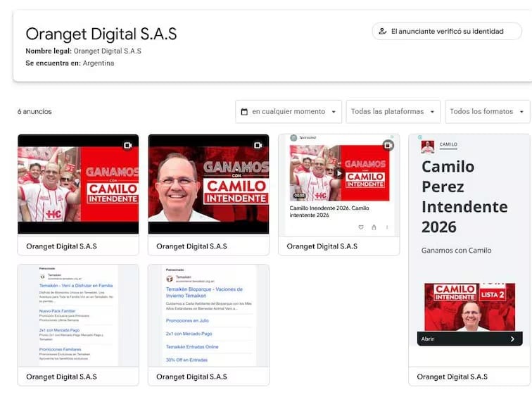Click 'Temaikén Entradas Online' sitelink
Screen dimensions: 532x397
pyautogui.click(x=192, y=347)
